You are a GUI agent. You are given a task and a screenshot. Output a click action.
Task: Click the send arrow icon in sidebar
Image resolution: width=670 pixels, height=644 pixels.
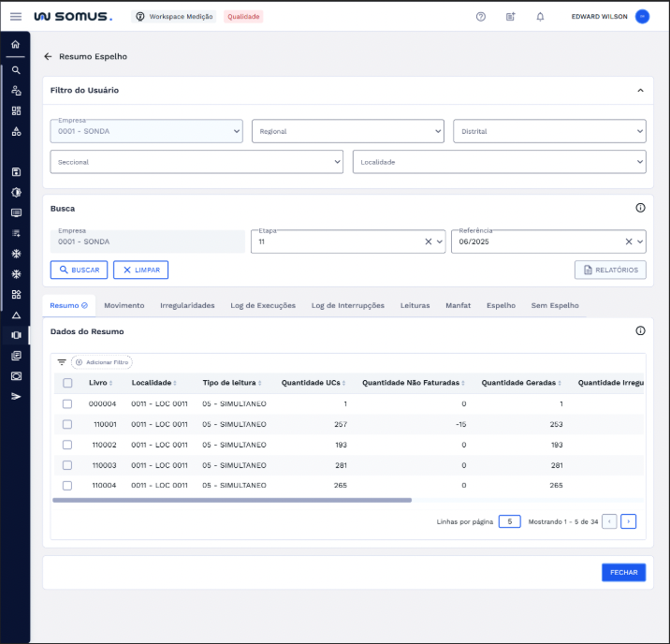coord(16,397)
